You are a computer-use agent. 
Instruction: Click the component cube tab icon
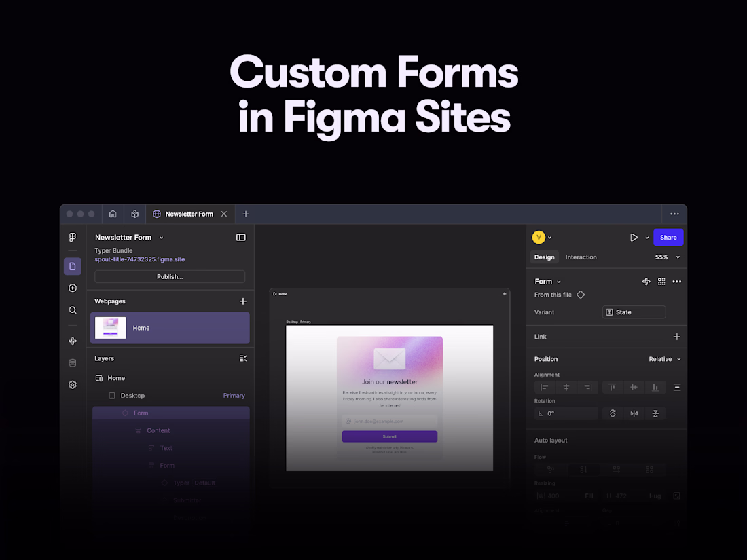135,214
